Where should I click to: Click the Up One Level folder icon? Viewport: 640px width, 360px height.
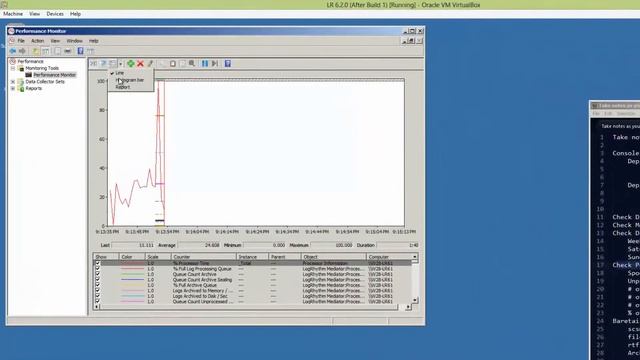(36, 51)
